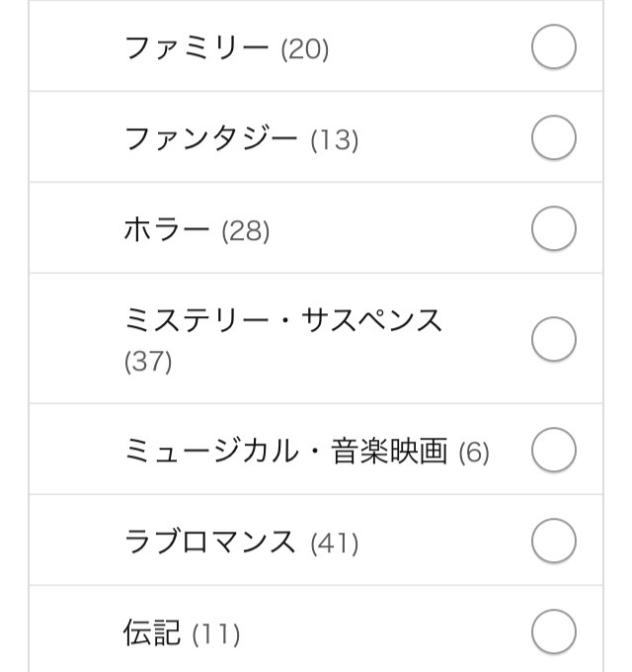The image size is (632, 672).
Task: Click the 伝記 genre label
Action: tap(151, 632)
